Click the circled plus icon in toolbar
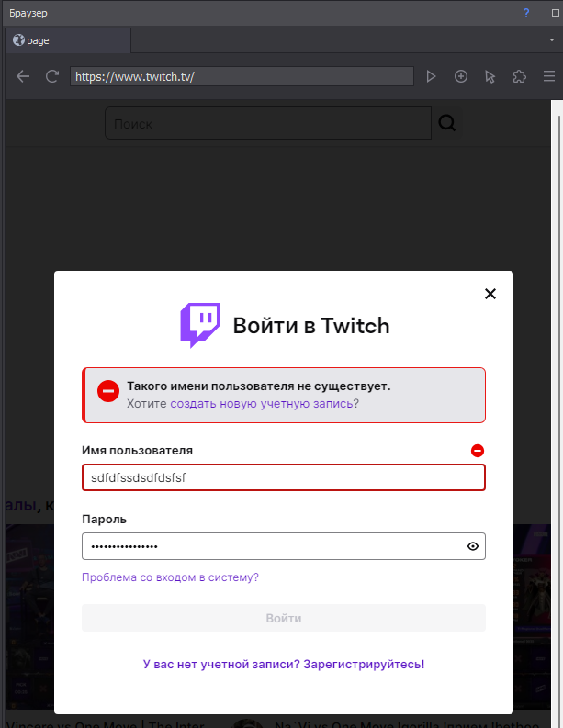The height and width of the screenshot is (728, 563). pyautogui.click(x=461, y=76)
